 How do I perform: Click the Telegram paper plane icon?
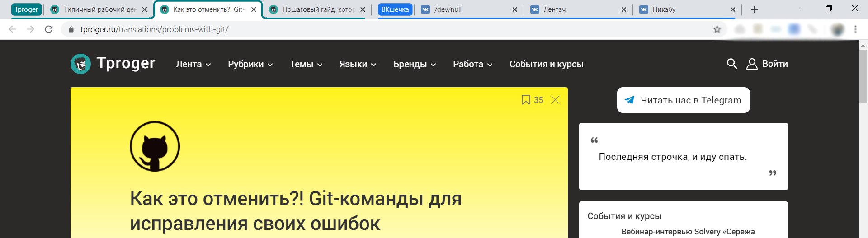pos(629,100)
